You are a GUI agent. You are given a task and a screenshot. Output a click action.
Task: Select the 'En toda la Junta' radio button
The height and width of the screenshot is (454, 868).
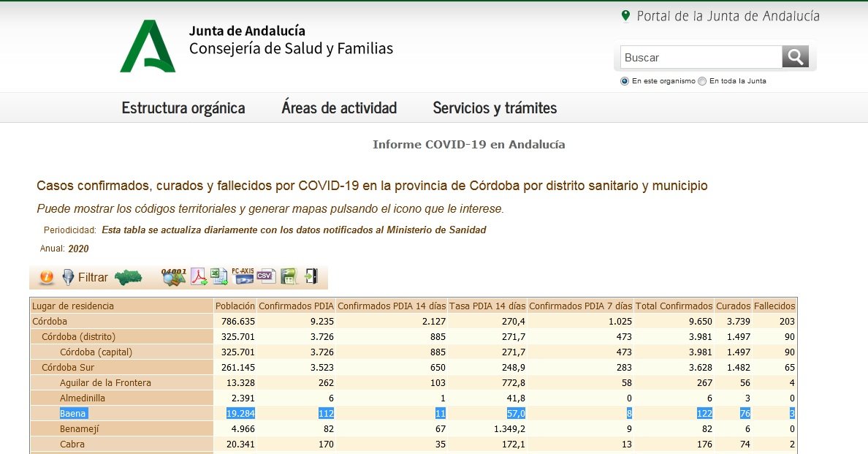pyautogui.click(x=701, y=81)
